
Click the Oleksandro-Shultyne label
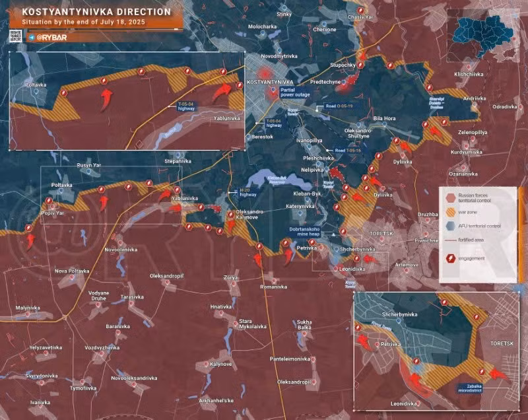(x=358, y=133)
